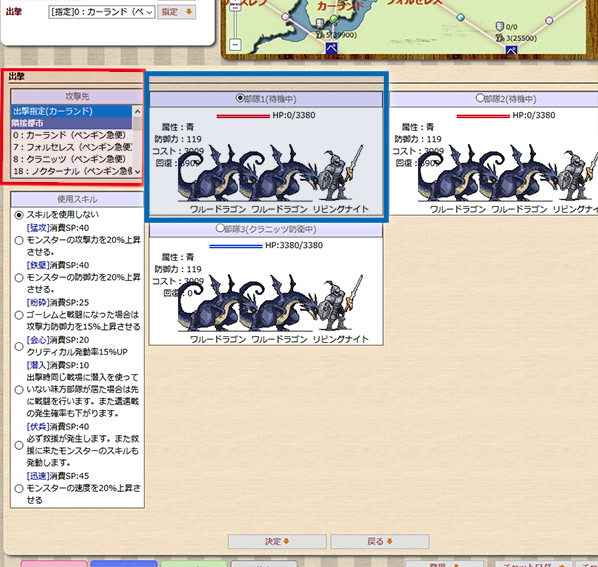Viewport: 598px width, 567px height.
Task: Zoom out the map with minus button
Action: [x=235, y=44]
